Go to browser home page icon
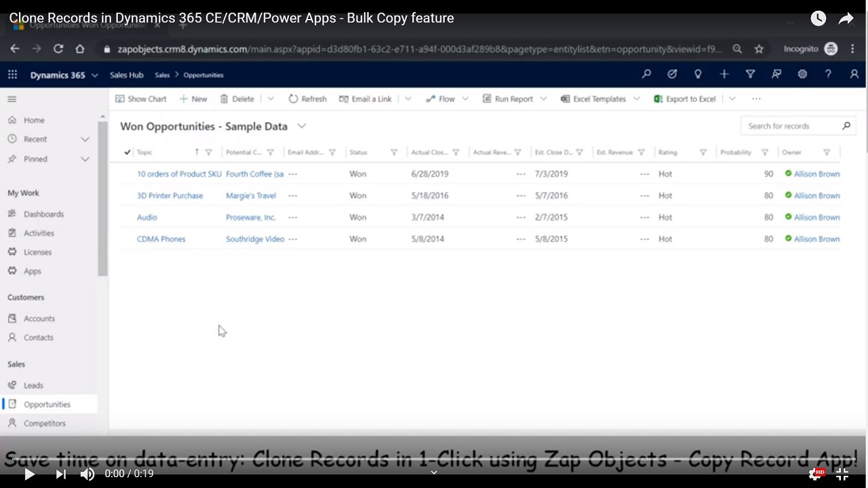 pos(80,49)
